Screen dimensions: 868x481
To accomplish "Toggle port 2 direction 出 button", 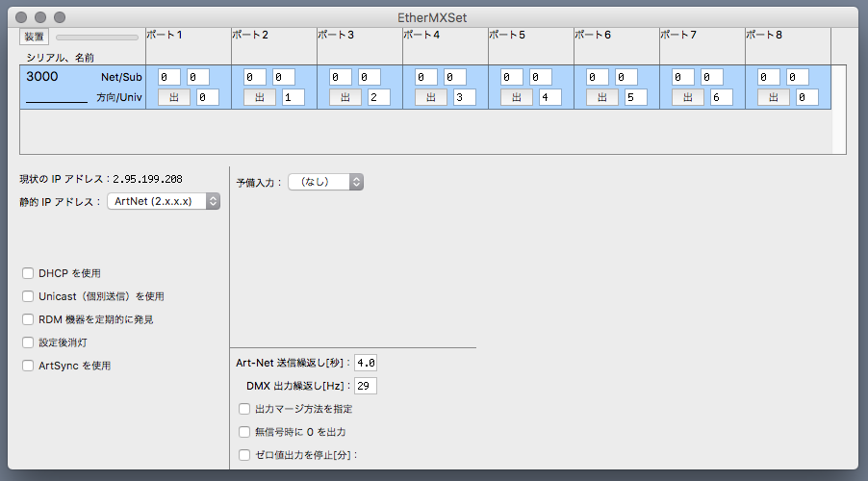I will pos(260,97).
